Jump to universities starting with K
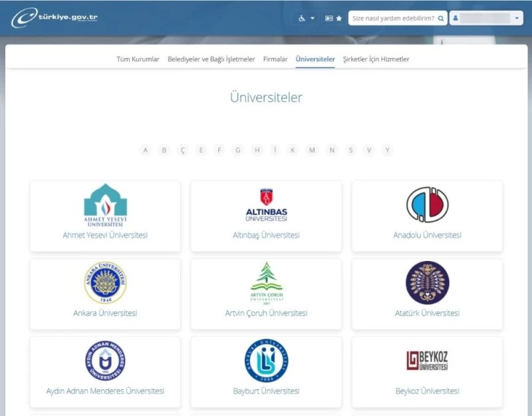532x416 pixels. pyautogui.click(x=293, y=150)
